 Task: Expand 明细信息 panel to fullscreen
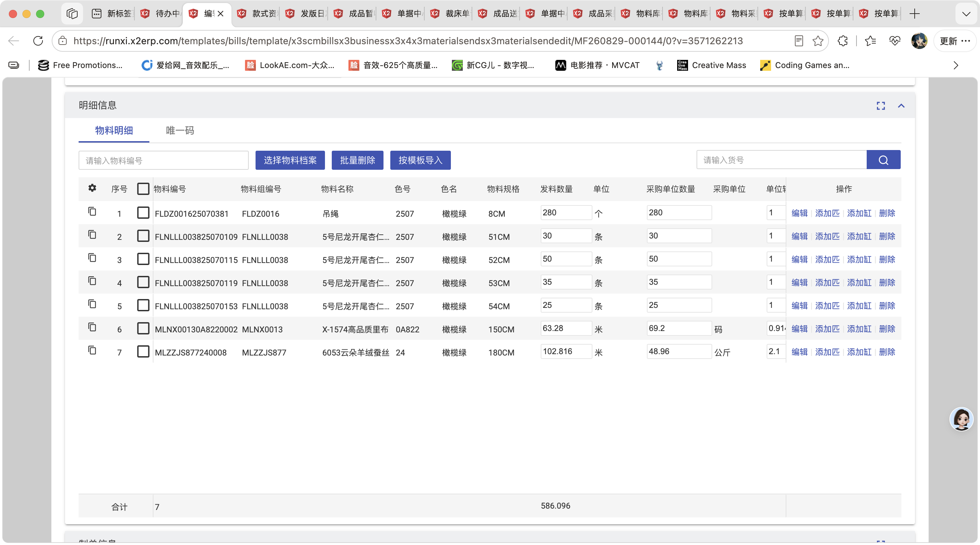pos(881,106)
